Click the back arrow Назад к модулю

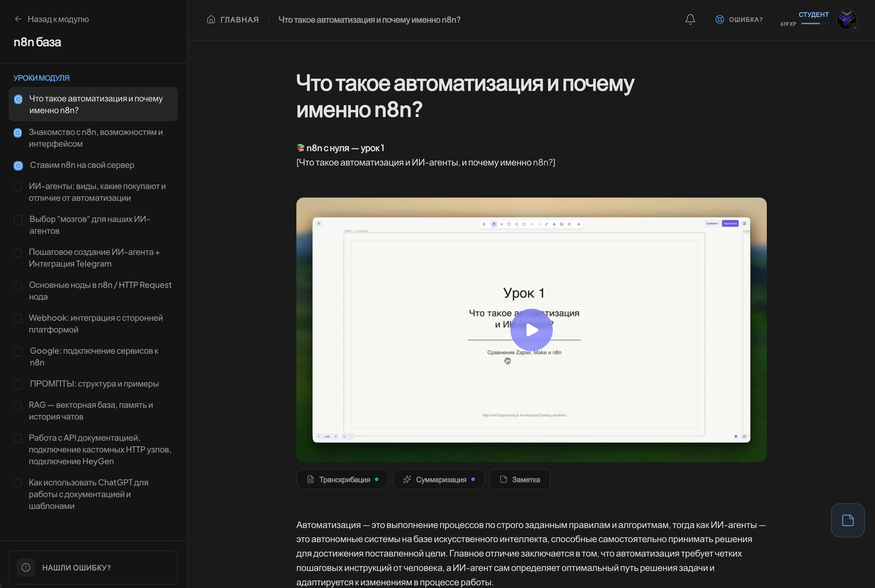click(18, 19)
